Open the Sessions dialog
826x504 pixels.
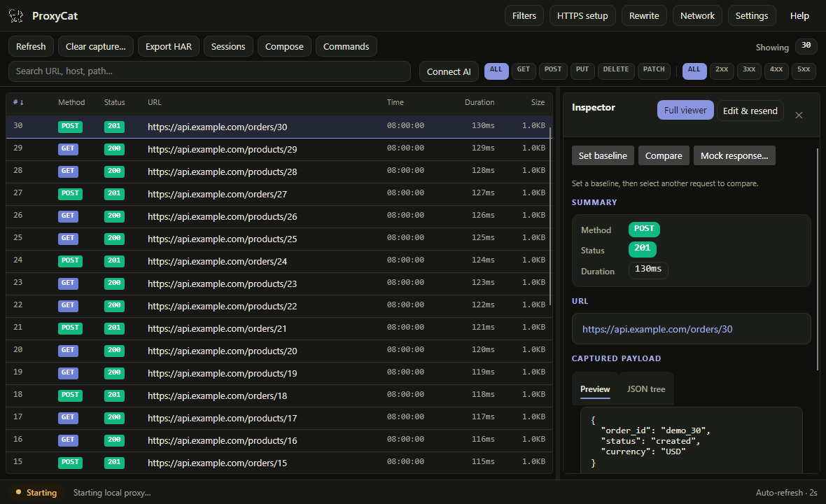tap(228, 46)
